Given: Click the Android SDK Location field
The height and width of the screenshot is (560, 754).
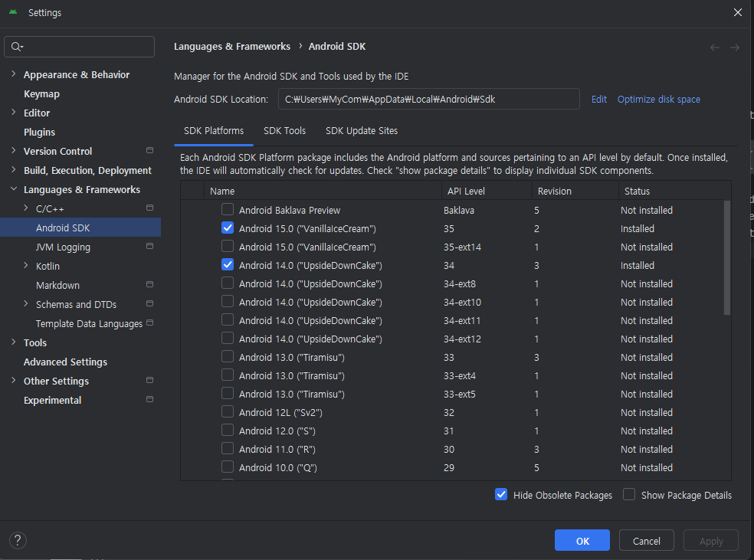Looking at the screenshot, I should (428, 99).
